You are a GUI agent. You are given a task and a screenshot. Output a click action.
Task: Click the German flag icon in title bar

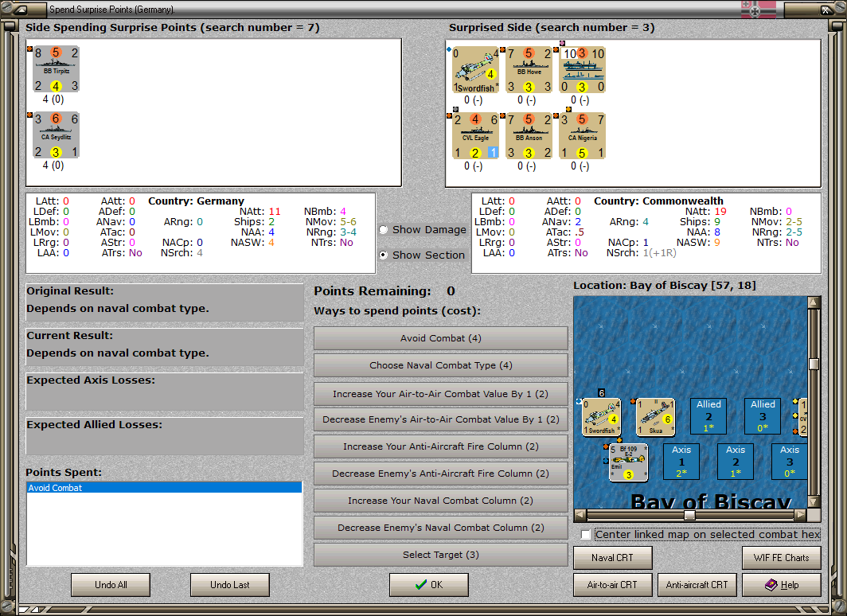(x=759, y=10)
